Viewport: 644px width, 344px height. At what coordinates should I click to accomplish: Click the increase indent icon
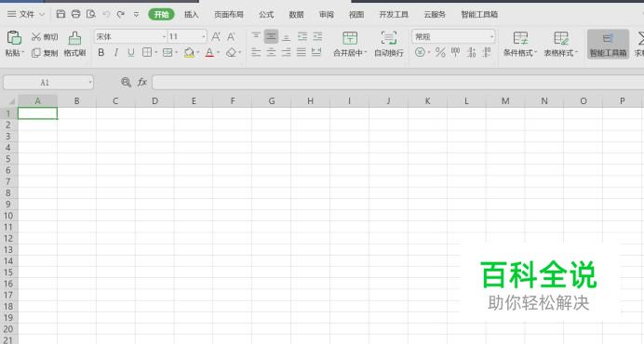[x=317, y=36]
